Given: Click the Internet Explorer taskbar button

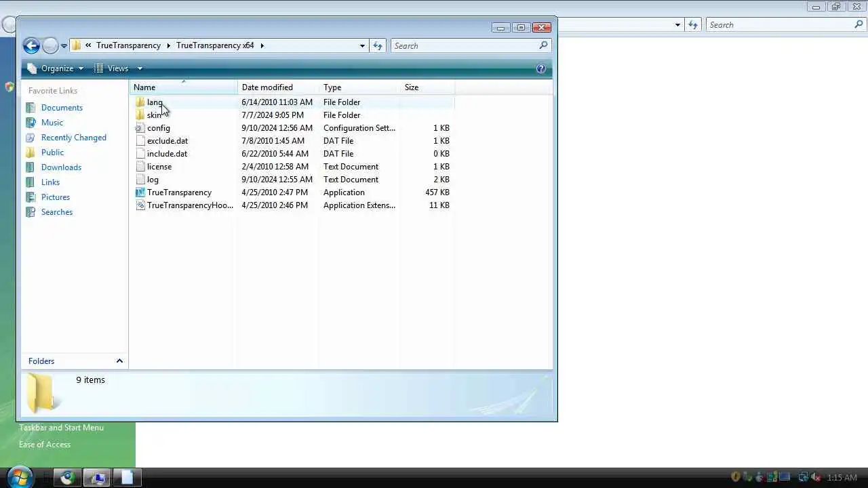Looking at the screenshot, I should click(66, 478).
